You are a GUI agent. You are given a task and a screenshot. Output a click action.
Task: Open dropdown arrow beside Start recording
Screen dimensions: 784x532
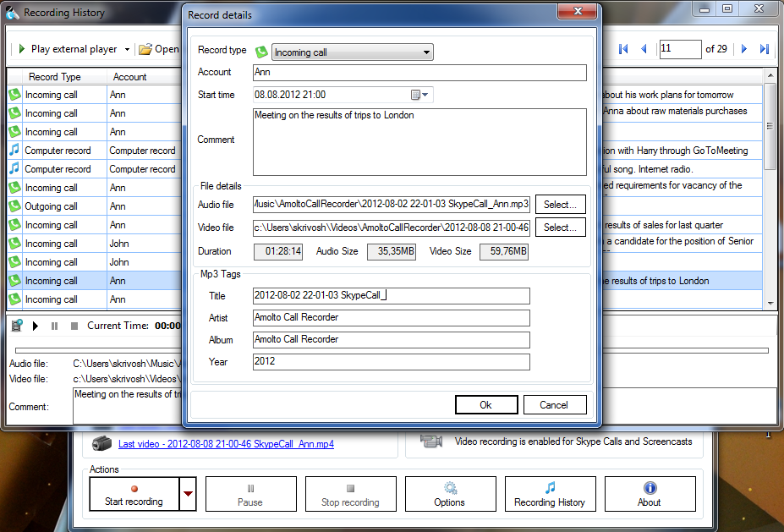click(188, 494)
